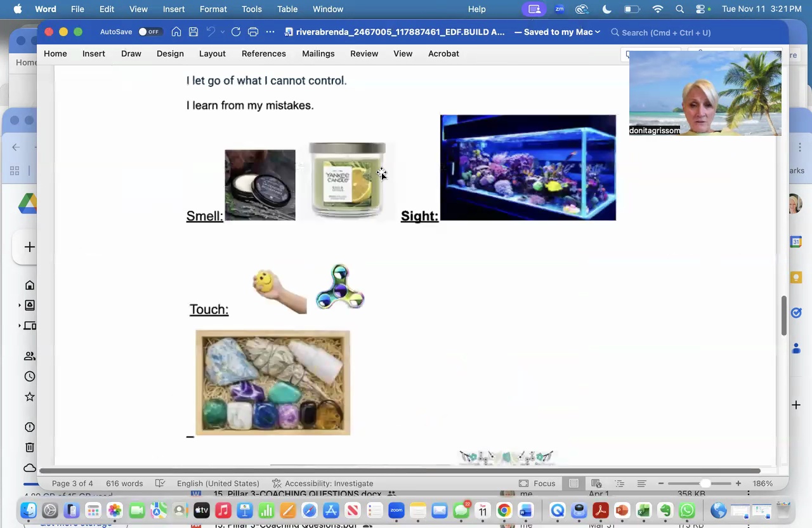Select the black candle tin image

tap(260, 185)
